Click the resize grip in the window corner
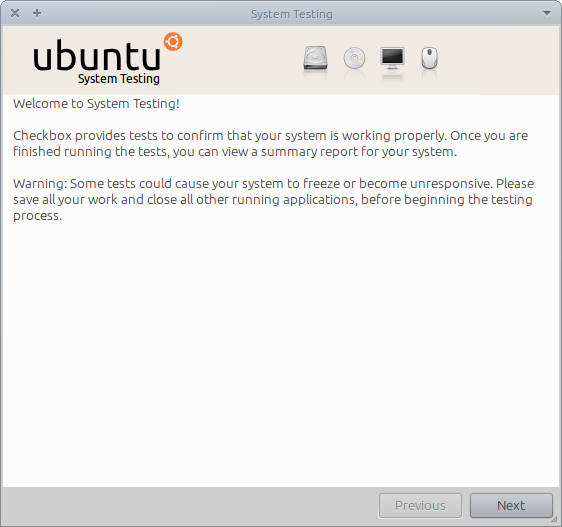The image size is (562, 527). click(x=554, y=519)
